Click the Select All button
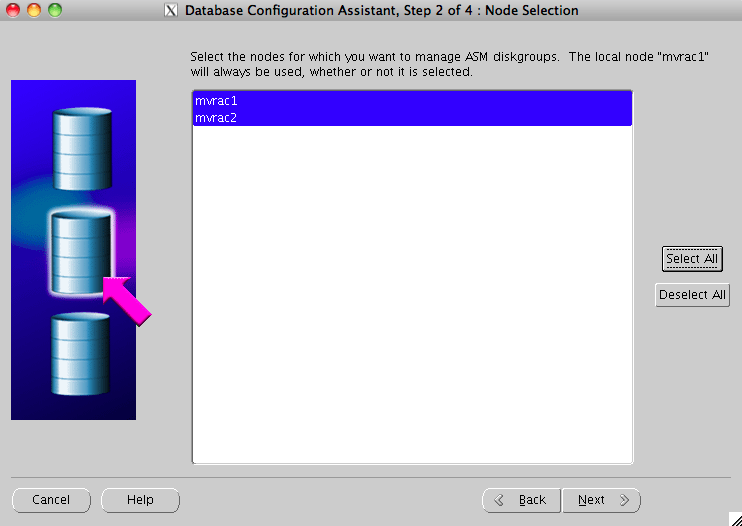 coord(692,259)
